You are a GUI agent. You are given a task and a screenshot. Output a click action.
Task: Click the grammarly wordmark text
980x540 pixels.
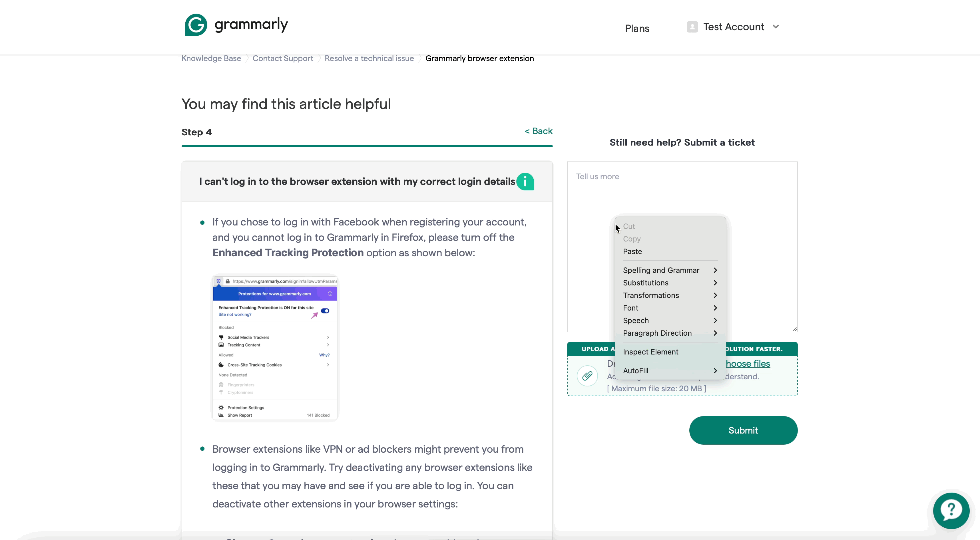[x=251, y=25]
